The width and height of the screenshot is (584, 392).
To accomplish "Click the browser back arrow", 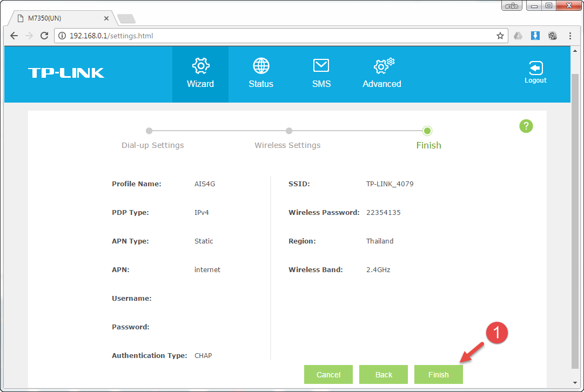I will point(14,36).
